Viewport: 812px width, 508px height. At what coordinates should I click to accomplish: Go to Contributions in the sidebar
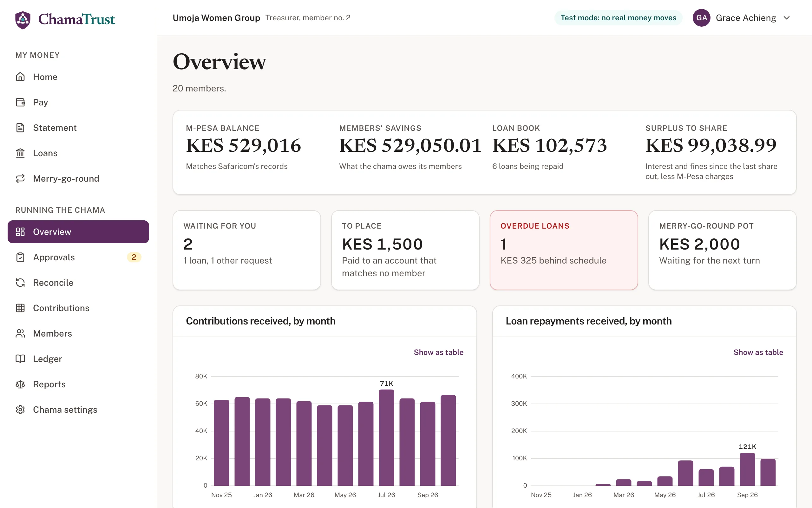[78, 308]
